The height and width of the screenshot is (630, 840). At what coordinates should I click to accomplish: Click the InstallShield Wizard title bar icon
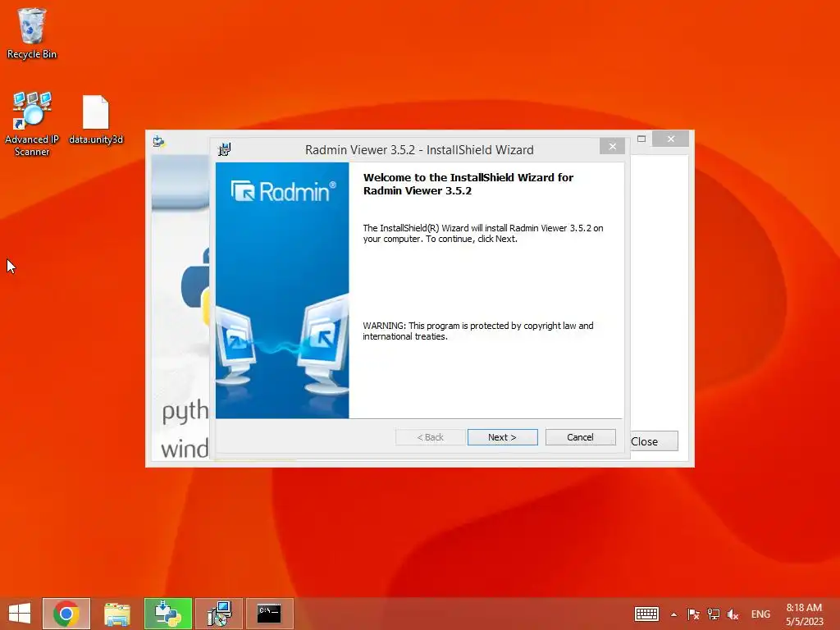click(225, 149)
